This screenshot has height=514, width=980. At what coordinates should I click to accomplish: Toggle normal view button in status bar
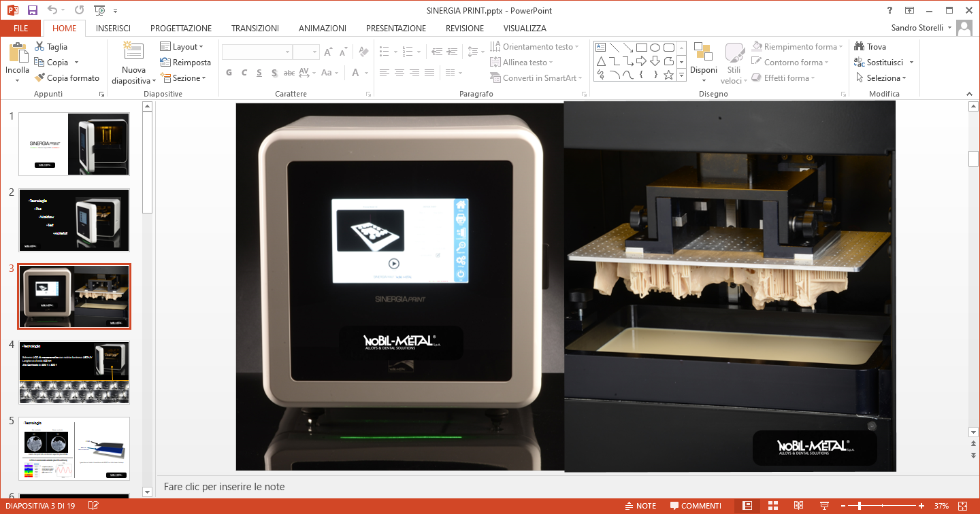pos(747,506)
